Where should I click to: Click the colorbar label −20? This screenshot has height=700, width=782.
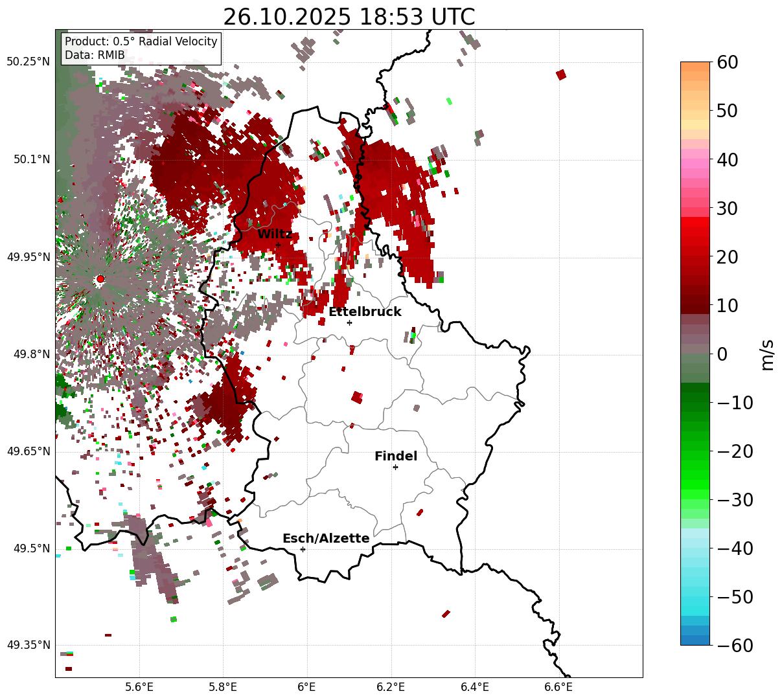click(735, 451)
